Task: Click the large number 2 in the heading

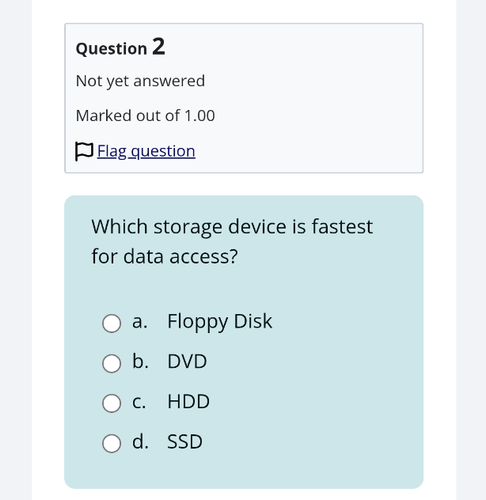Action: point(159,46)
